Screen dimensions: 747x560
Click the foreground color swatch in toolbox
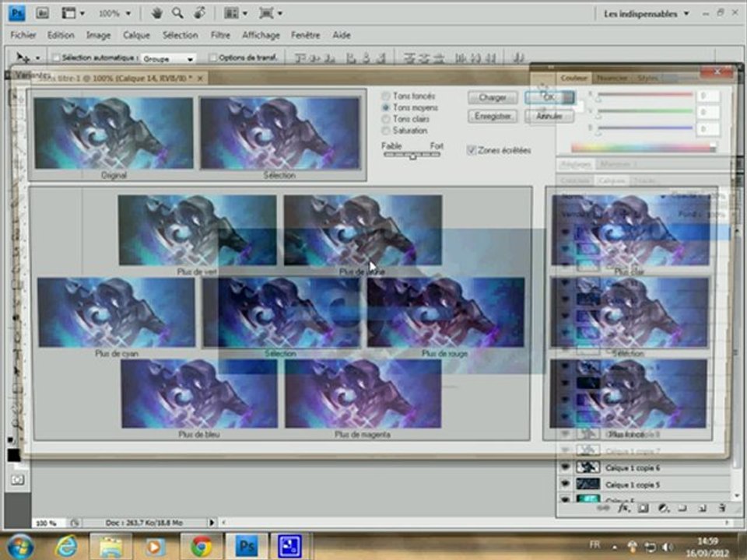[14, 455]
